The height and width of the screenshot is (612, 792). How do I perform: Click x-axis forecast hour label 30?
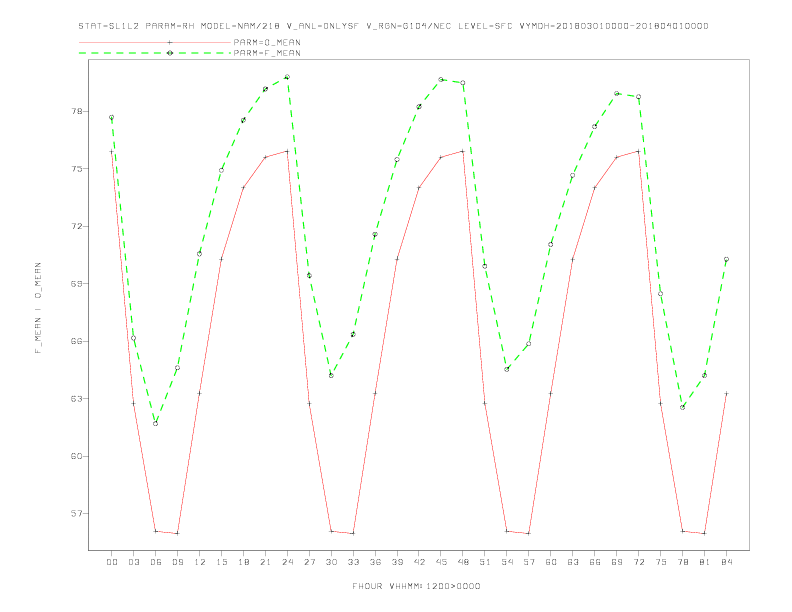coord(331,562)
